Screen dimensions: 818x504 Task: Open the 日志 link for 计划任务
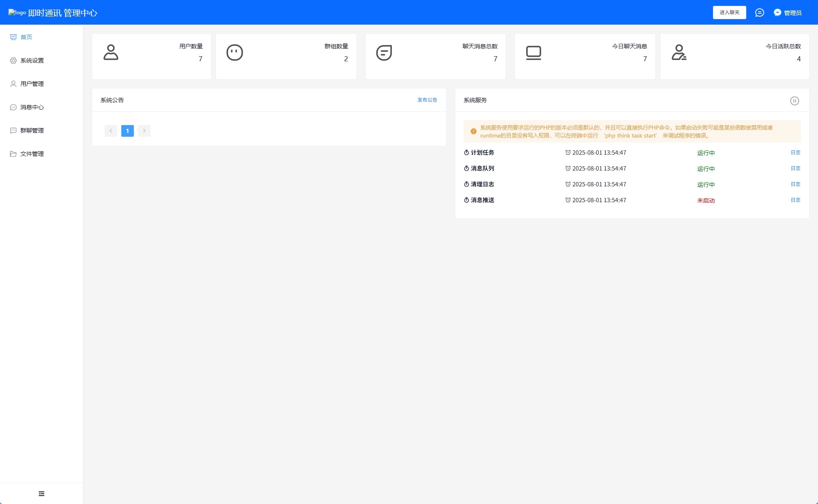tap(795, 153)
